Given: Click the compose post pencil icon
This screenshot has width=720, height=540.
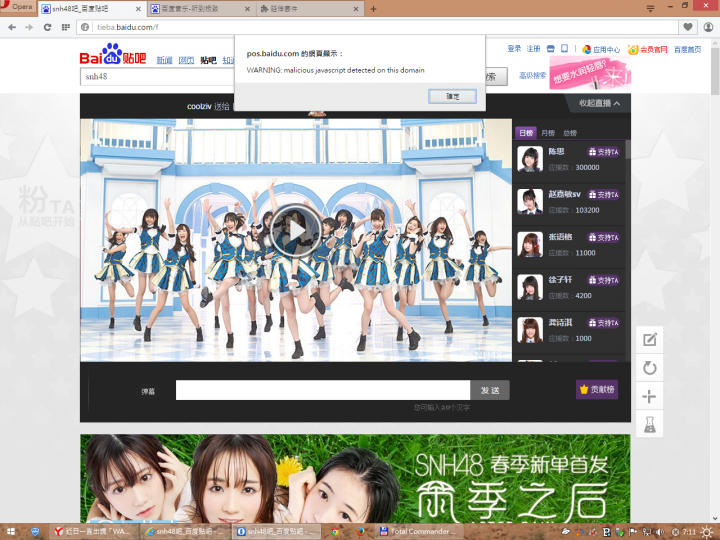Looking at the screenshot, I should point(649,340).
